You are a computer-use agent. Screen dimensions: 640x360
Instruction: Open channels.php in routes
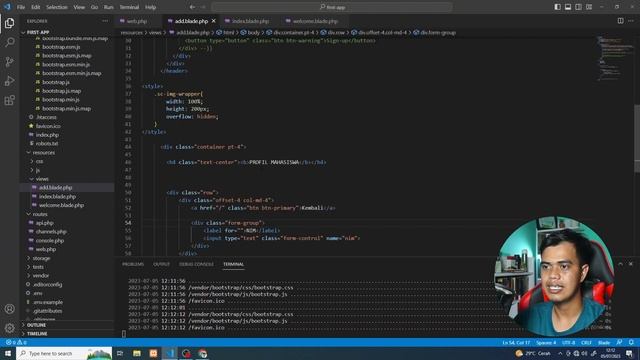tap(51, 231)
